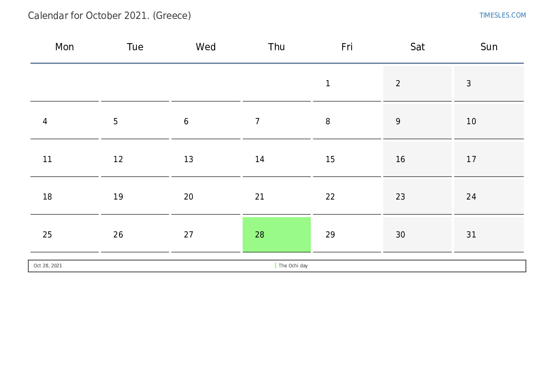Pick Friday October 15
Viewport: 554px width, 392px height.
[347, 159]
